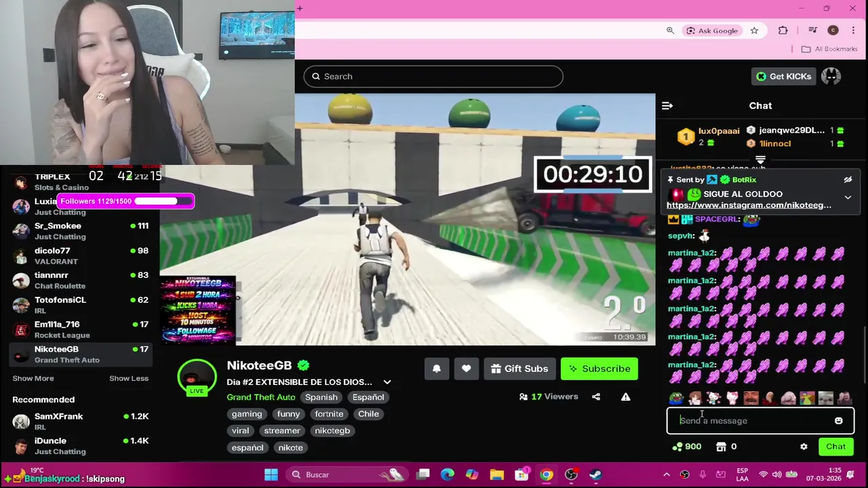Open Em1l1a_716 Rocket League channel
868x488 pixels.
coord(80,329)
